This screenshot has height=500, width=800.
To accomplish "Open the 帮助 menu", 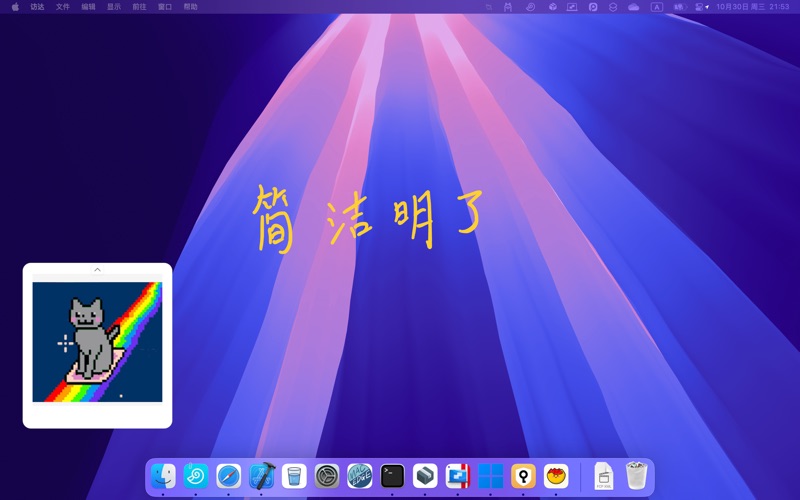I will pyautogui.click(x=190, y=7).
